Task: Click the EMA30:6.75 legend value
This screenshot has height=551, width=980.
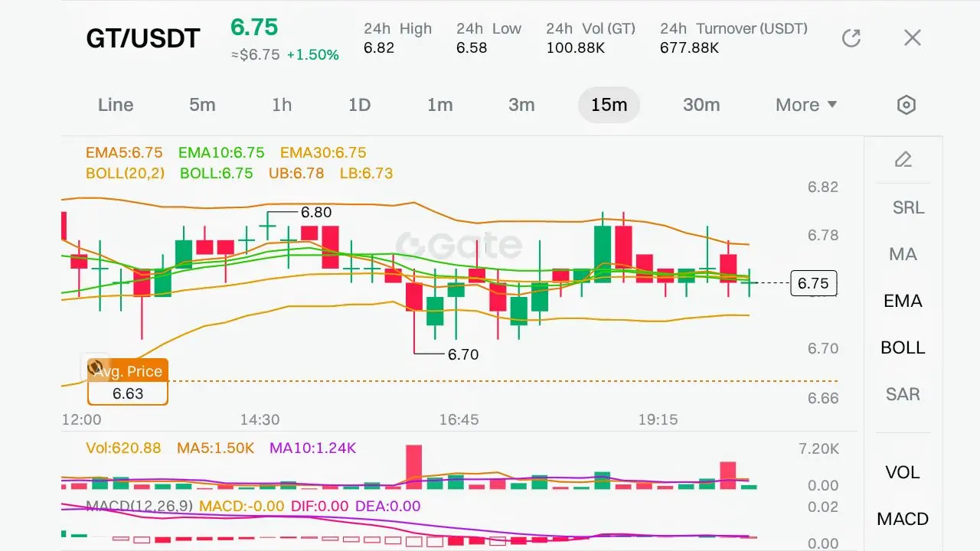Action: pos(323,152)
